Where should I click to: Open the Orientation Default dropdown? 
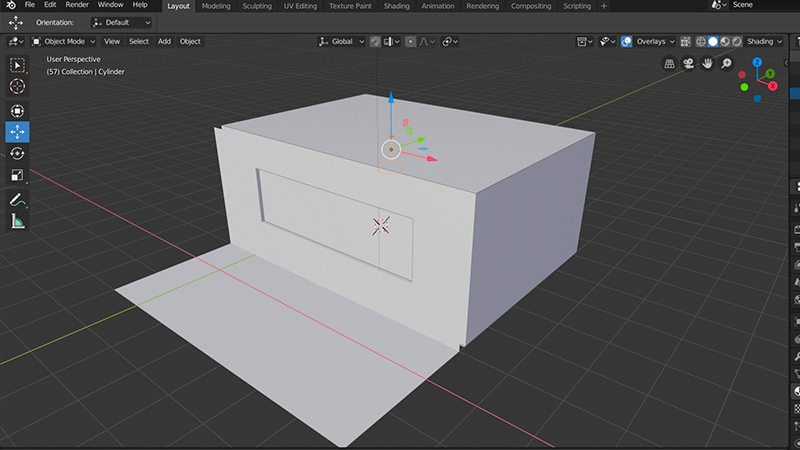point(121,22)
